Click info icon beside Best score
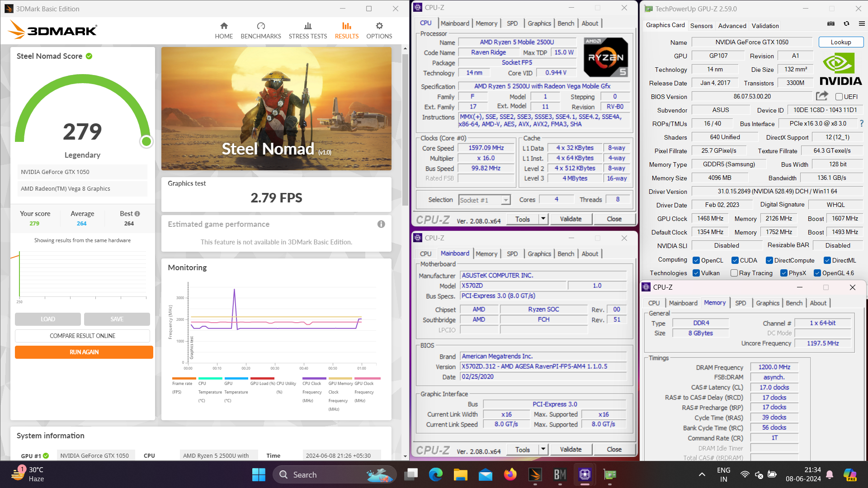 point(137,214)
